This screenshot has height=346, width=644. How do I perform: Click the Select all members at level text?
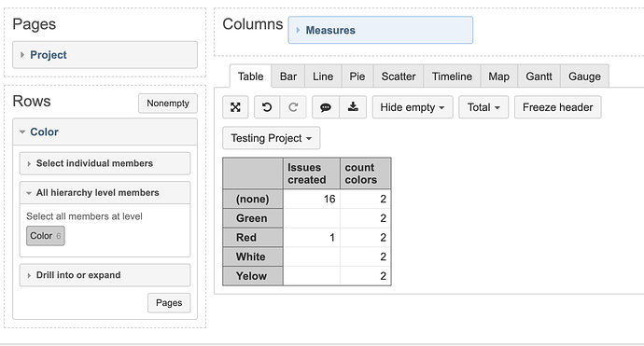(84, 216)
